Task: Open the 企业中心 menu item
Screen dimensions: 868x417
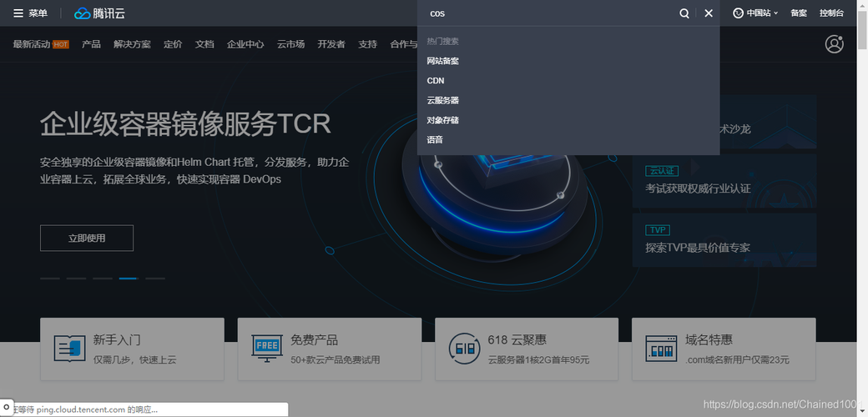Action: tap(245, 44)
